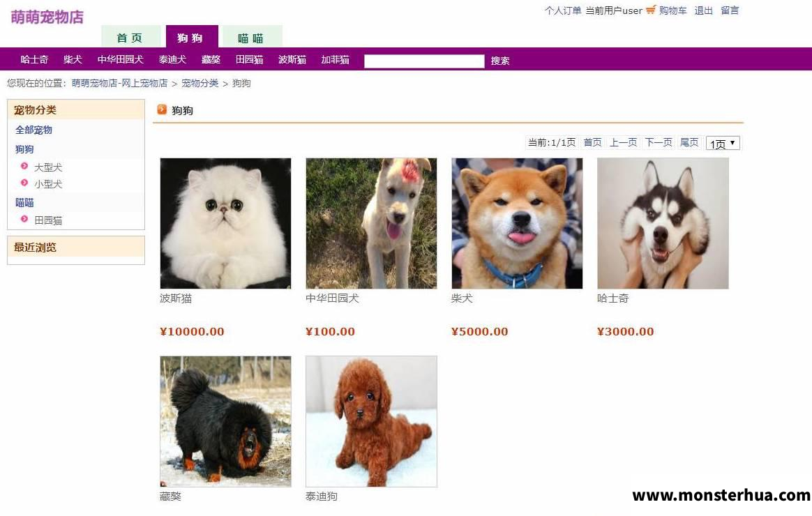812x516 pixels.
Task: Select the pink bullet next to 大型犬
Action: tap(24, 166)
